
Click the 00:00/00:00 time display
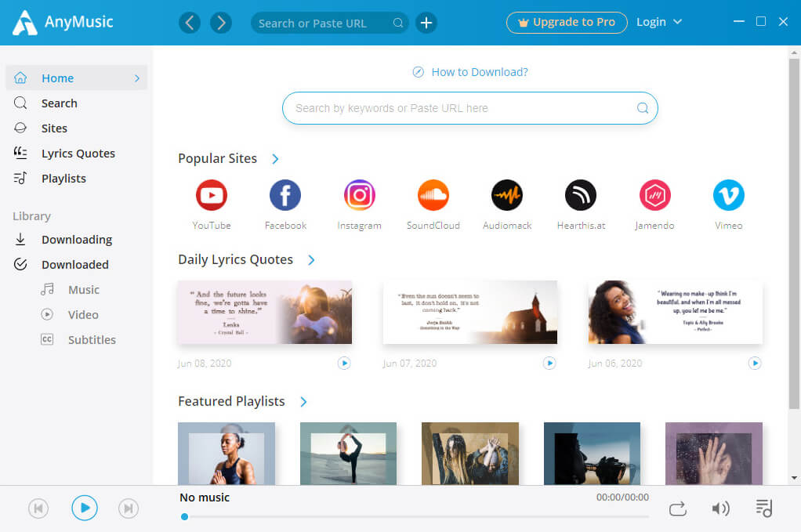point(622,498)
